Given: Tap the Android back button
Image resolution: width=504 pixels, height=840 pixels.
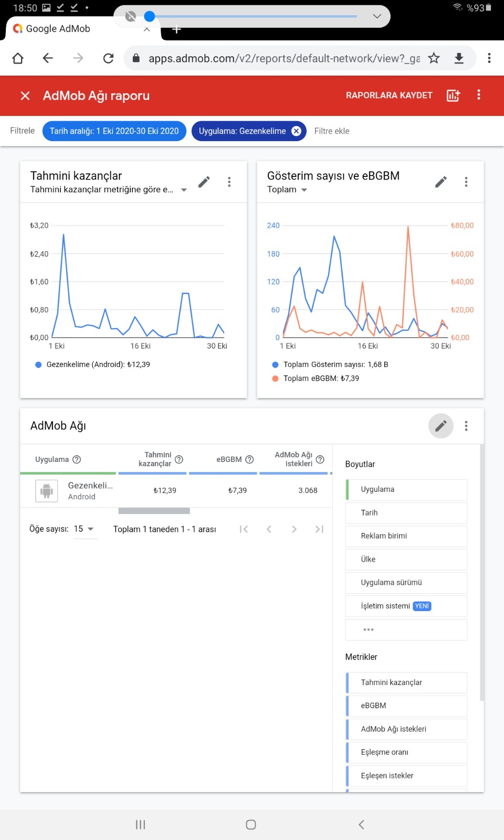Looking at the screenshot, I should 361,825.
